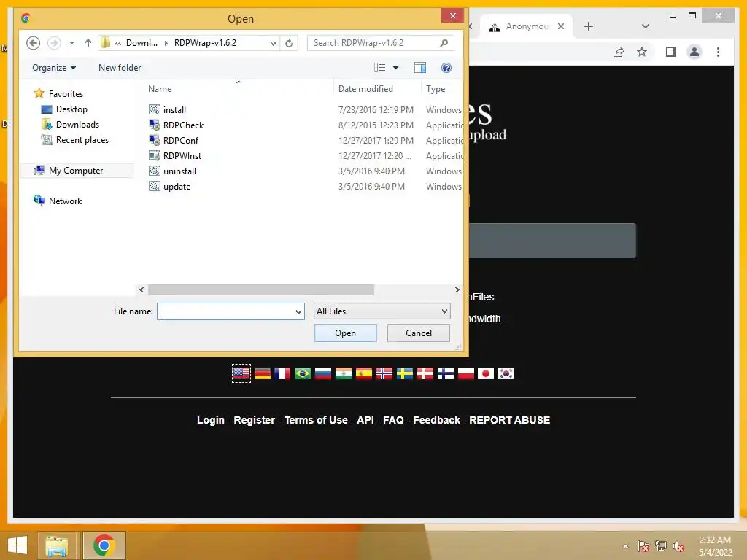
Task: Go up one folder level
Action: click(88, 43)
